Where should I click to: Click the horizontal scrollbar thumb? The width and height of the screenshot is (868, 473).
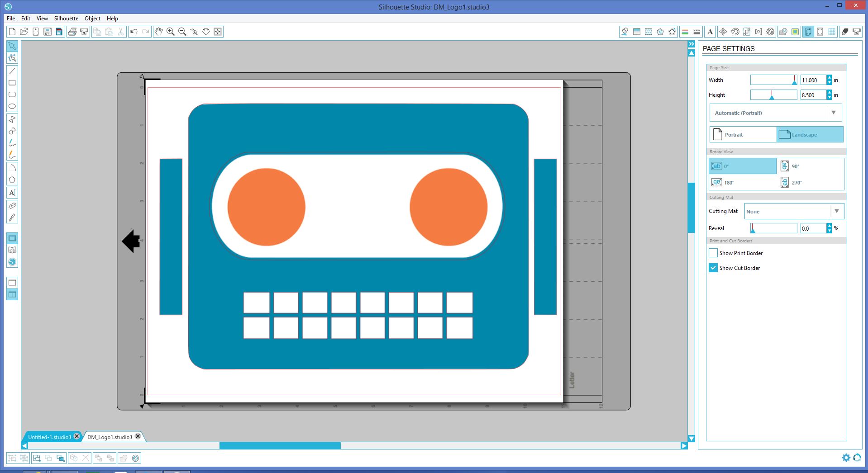click(x=280, y=446)
